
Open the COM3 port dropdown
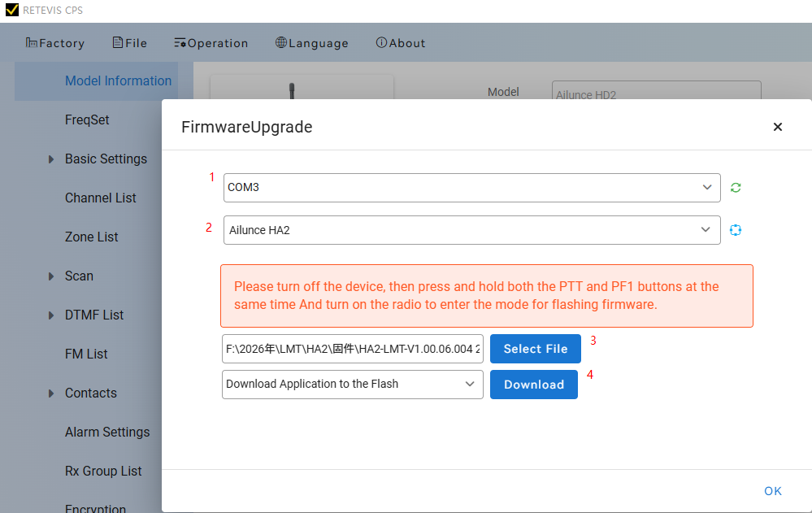click(x=471, y=188)
